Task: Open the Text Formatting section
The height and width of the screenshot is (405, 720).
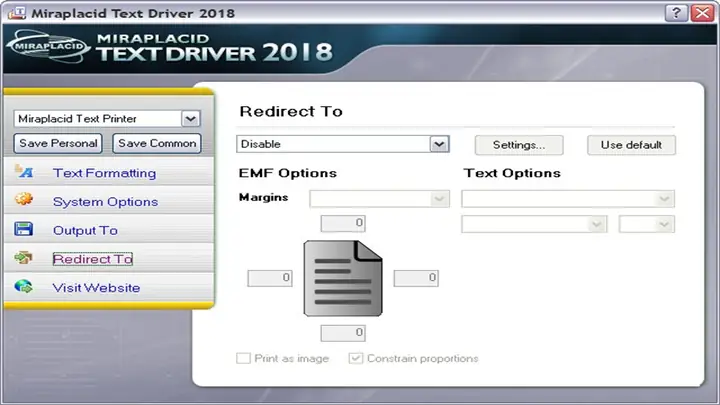Action: (x=105, y=173)
